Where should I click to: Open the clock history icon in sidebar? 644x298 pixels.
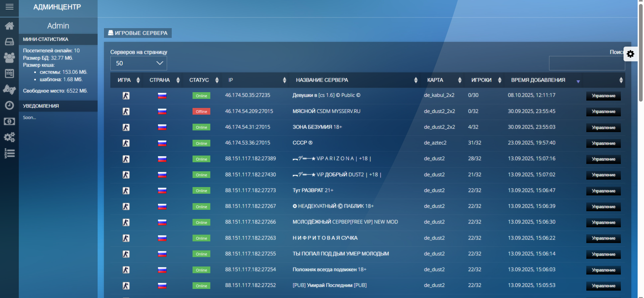point(9,105)
